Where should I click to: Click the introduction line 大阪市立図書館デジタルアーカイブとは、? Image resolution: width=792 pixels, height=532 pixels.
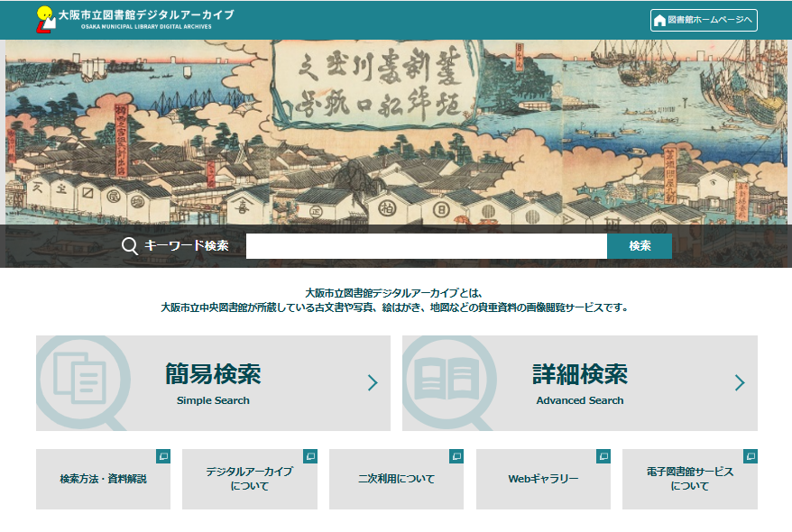tap(394, 293)
